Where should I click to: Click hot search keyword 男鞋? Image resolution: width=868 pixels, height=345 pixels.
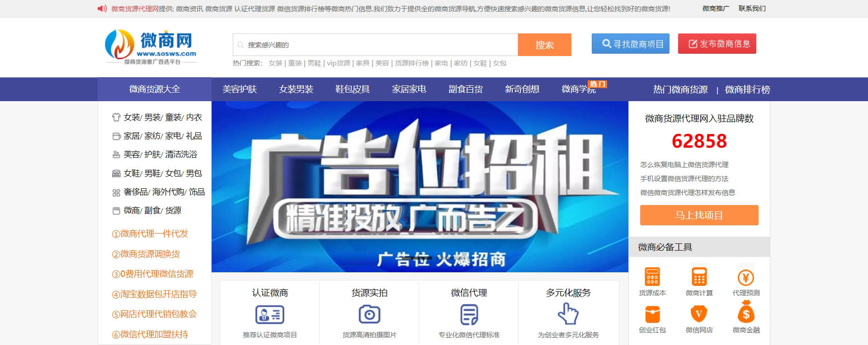tap(314, 63)
